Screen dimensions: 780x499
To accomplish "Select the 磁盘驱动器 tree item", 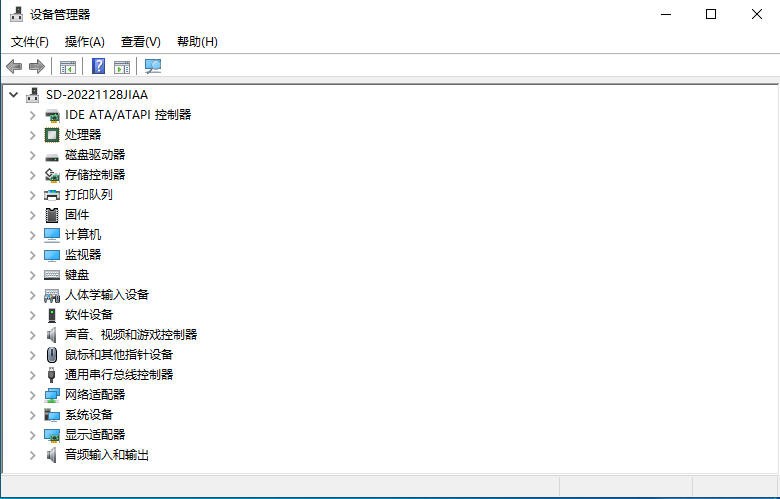I will coord(95,155).
